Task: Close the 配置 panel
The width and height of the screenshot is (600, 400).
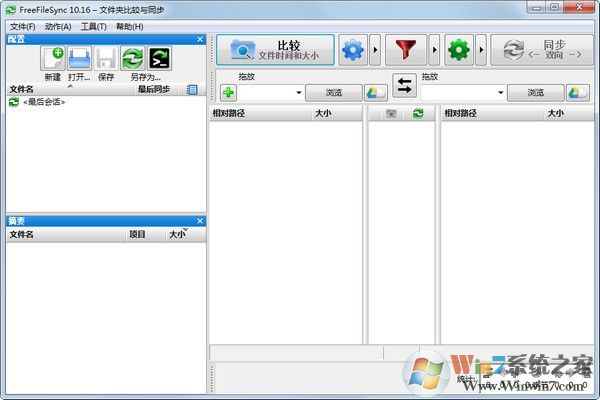Action: pos(200,39)
